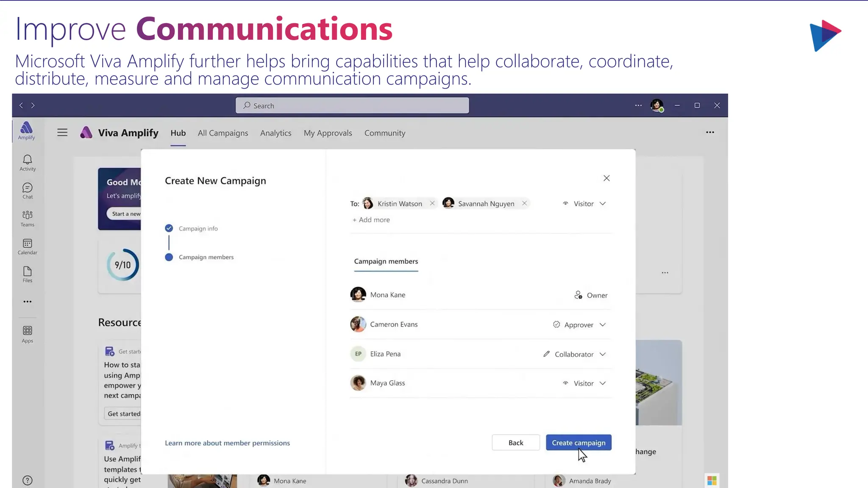
Task: Change Cameron Evans' Approver role
Action: point(579,324)
